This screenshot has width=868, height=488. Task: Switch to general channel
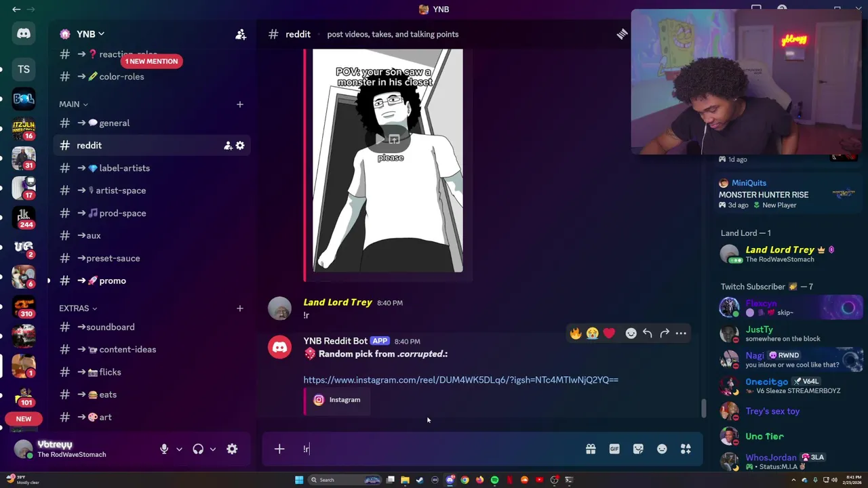(x=152, y=123)
